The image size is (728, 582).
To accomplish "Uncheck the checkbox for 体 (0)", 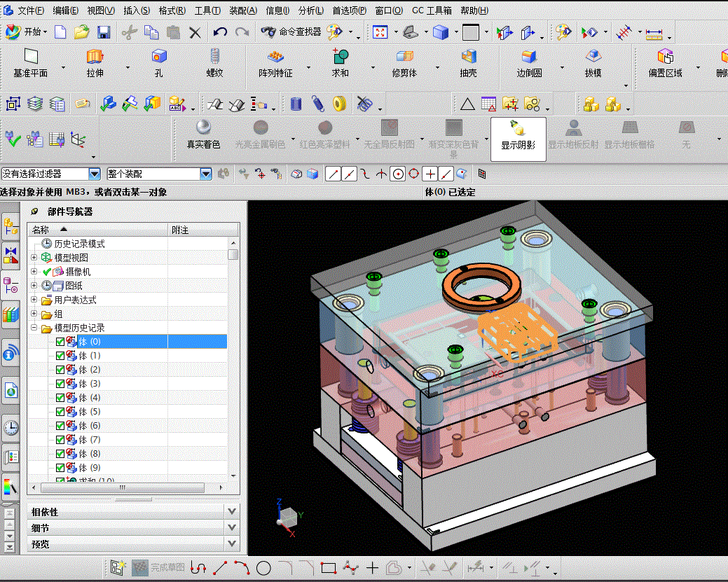I will click(60, 342).
